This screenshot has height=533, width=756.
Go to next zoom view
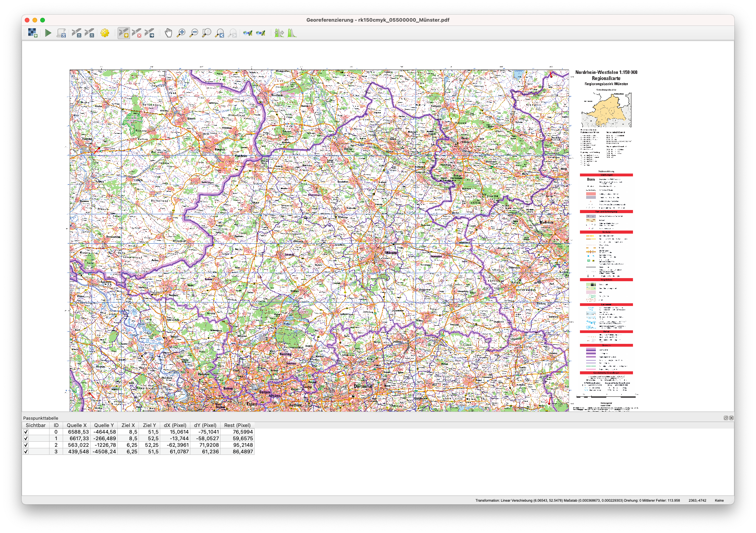click(233, 33)
